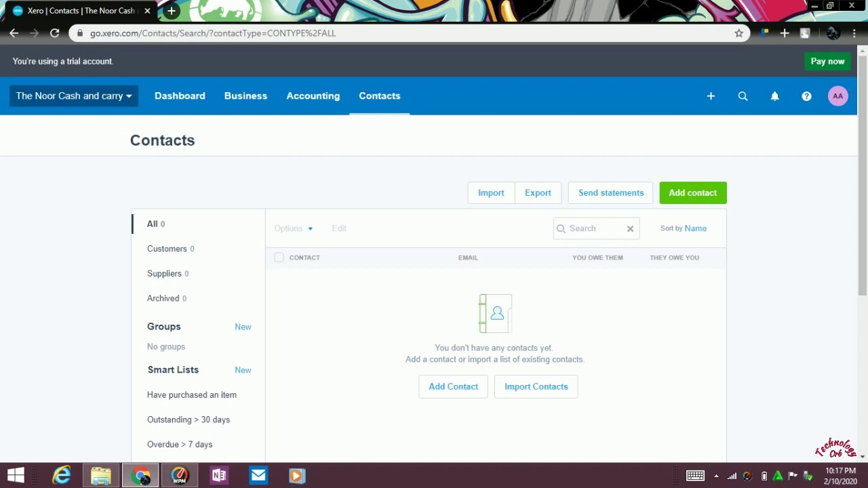
Task: Open Outstanding > 30 days smart list
Action: tap(189, 420)
